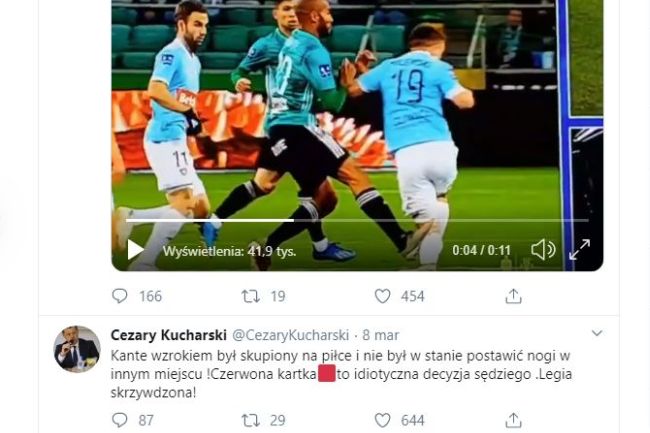Share the video tweet
This screenshot has height=433, width=650.
click(x=513, y=296)
